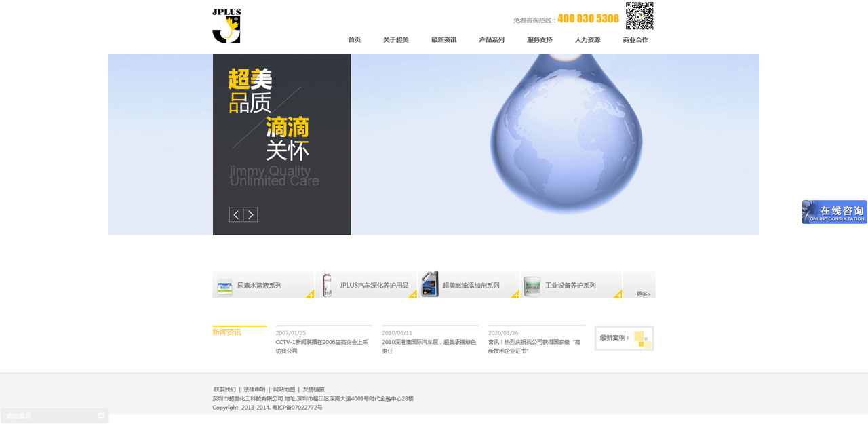This screenshot has height=424, width=868.
Task: Expand 工业设备养护系列 yellow plus corner
Action: (618, 294)
